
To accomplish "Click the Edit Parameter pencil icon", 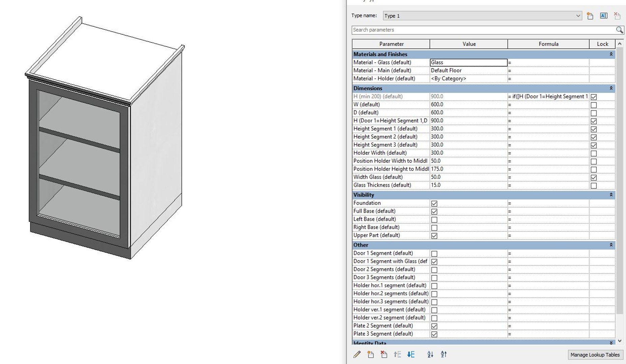I will (x=357, y=354).
